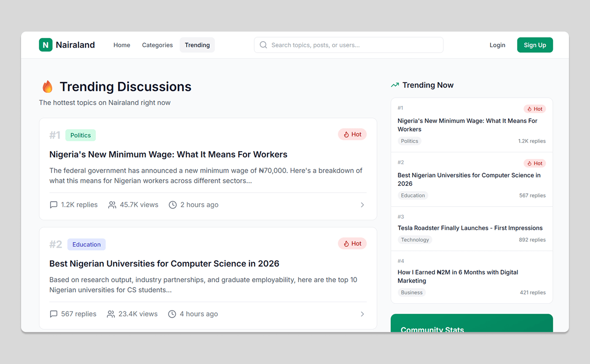Viewport: 590px width, 364px height.
Task: Click 1.2K replies text on main card
Action: (x=79, y=205)
